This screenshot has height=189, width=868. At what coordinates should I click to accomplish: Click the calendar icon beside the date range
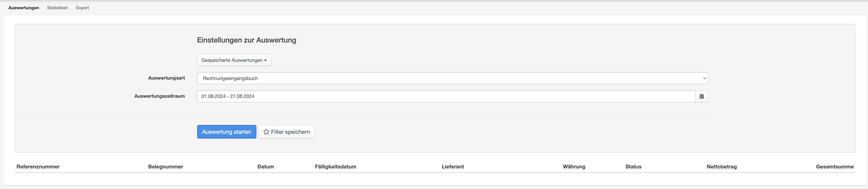point(702,97)
